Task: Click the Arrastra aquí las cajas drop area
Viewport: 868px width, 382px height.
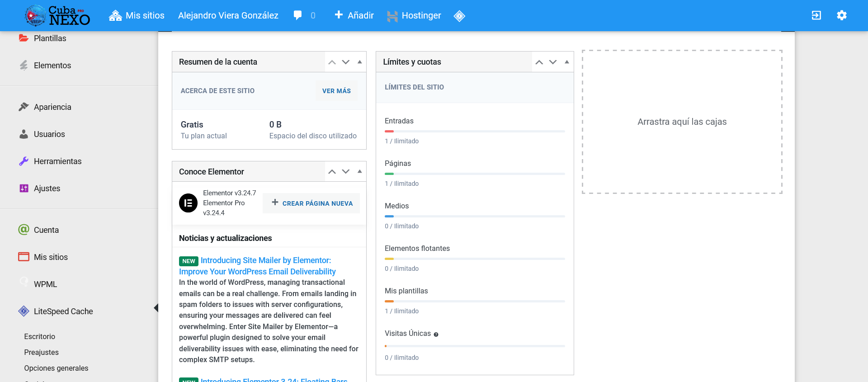Action: pos(682,122)
